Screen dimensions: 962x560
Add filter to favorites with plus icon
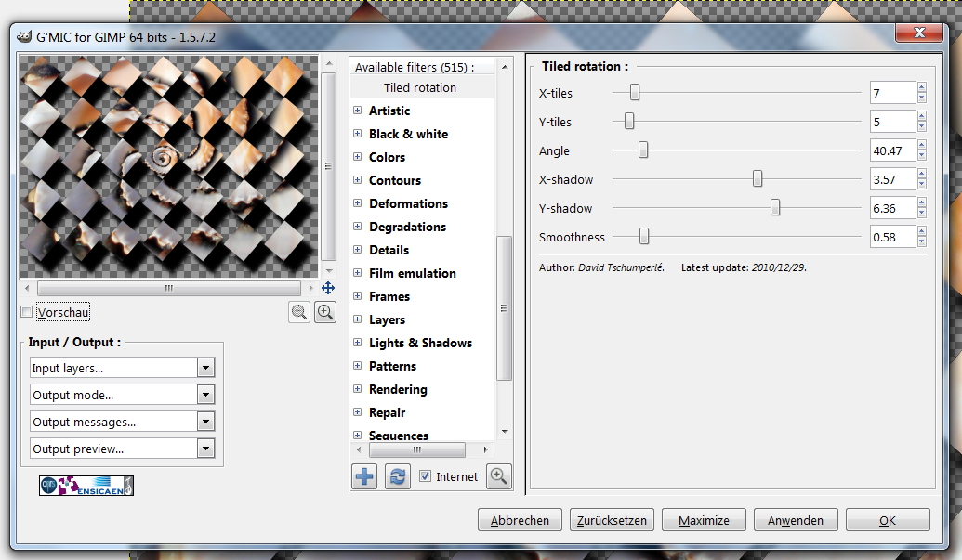click(x=364, y=476)
